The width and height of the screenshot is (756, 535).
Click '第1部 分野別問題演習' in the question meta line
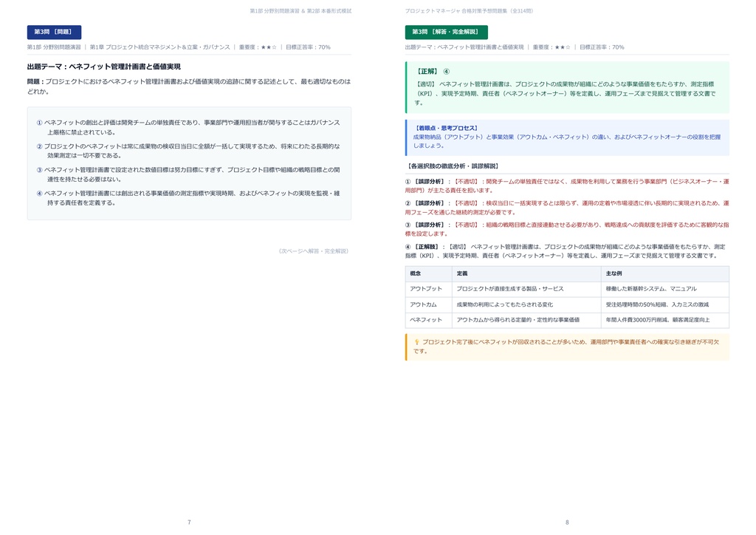(54, 47)
